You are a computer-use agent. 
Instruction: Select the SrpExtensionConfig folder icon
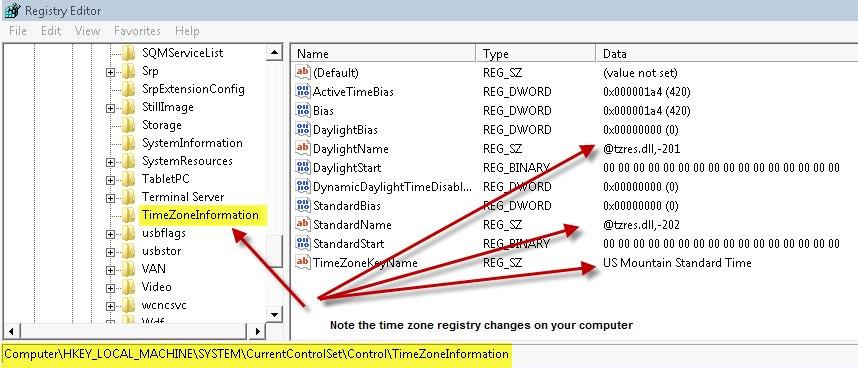pos(128,89)
